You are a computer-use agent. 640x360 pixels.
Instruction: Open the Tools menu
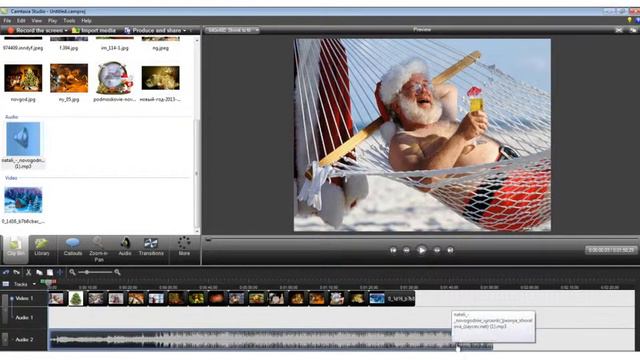pos(69,20)
